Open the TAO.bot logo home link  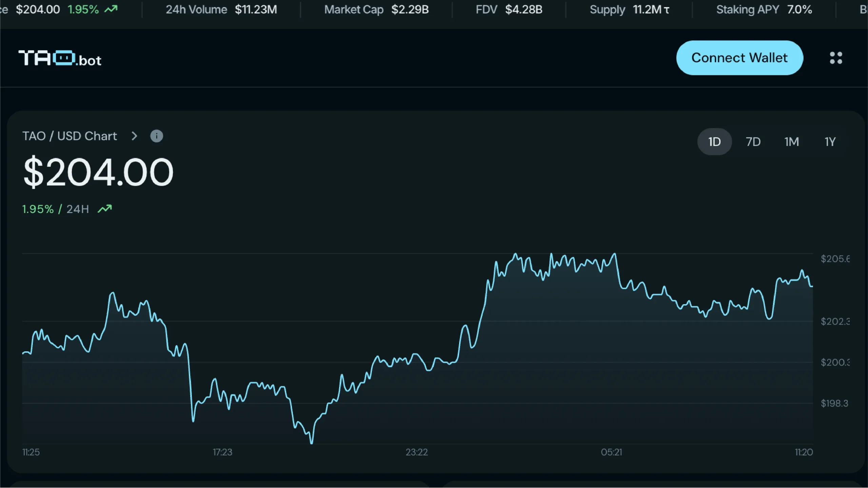pos(60,58)
